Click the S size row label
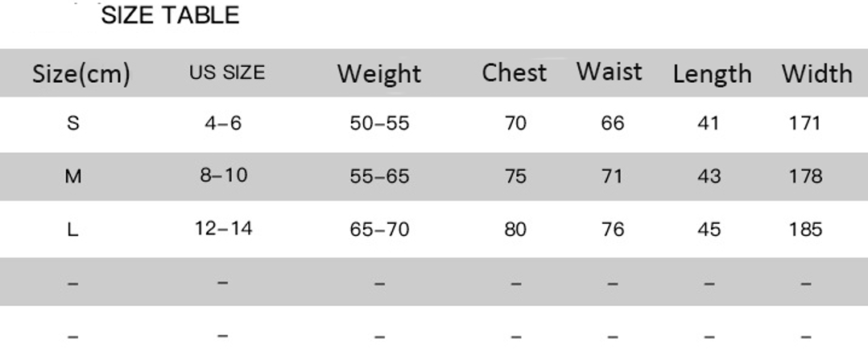The image size is (868, 351). tap(73, 124)
